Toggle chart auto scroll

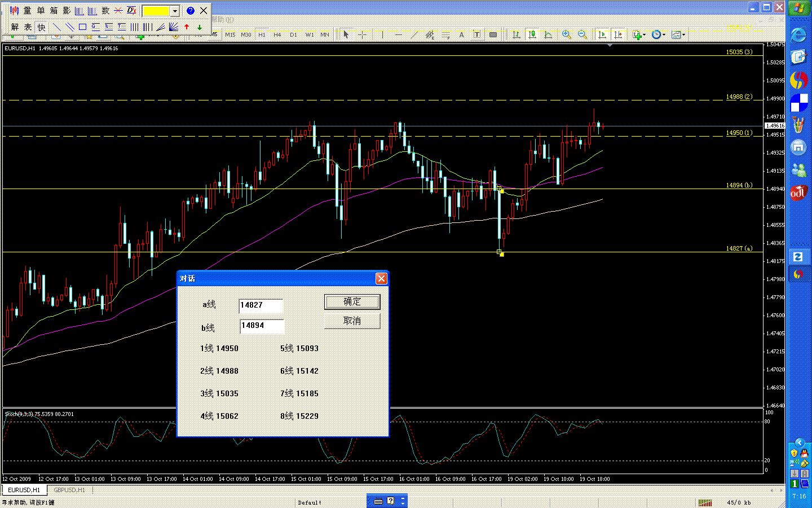(x=602, y=34)
